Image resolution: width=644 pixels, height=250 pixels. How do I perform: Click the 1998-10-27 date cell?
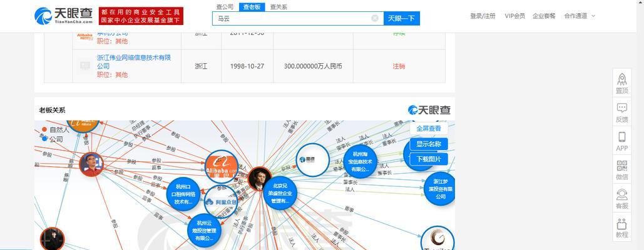click(x=247, y=66)
